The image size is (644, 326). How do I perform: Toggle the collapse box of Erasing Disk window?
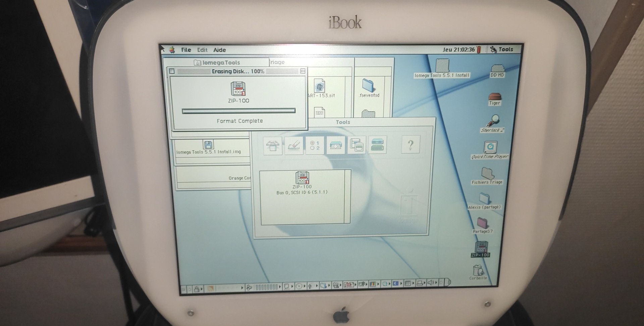(303, 71)
